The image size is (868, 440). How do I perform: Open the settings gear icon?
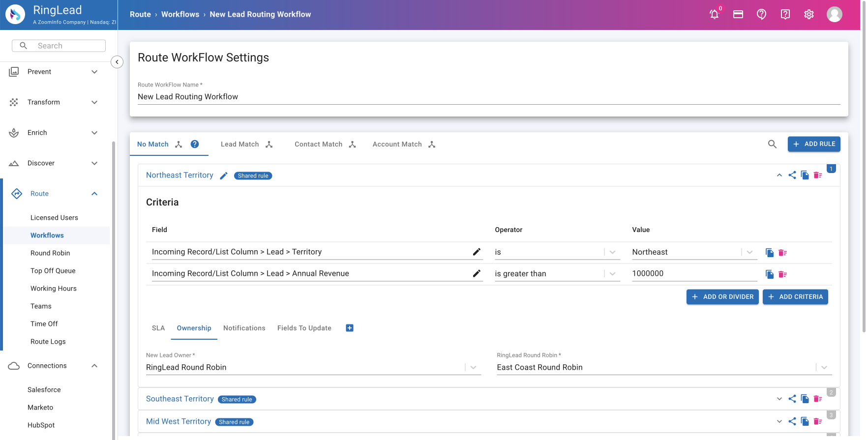(808, 15)
